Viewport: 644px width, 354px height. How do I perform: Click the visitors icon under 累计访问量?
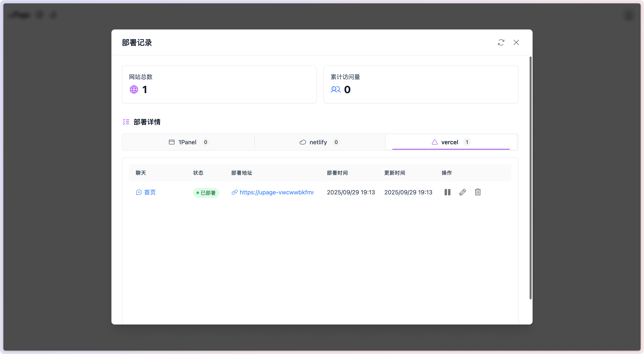(x=335, y=89)
